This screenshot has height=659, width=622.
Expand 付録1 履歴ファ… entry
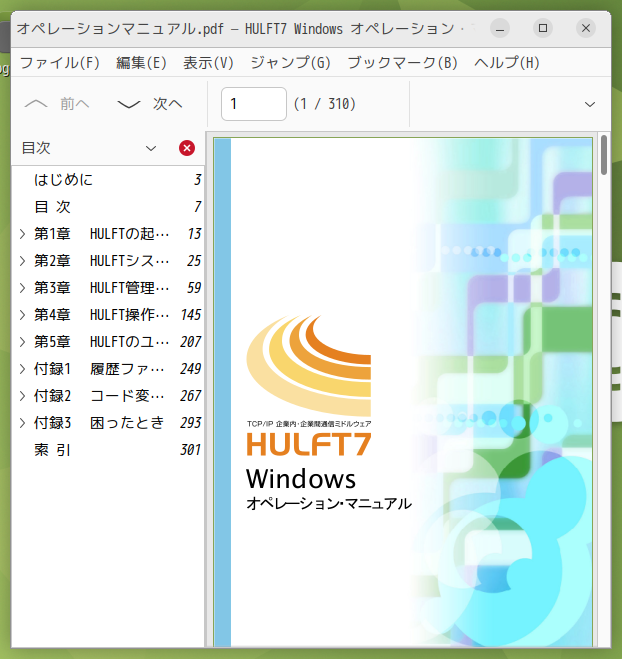(x=23, y=369)
